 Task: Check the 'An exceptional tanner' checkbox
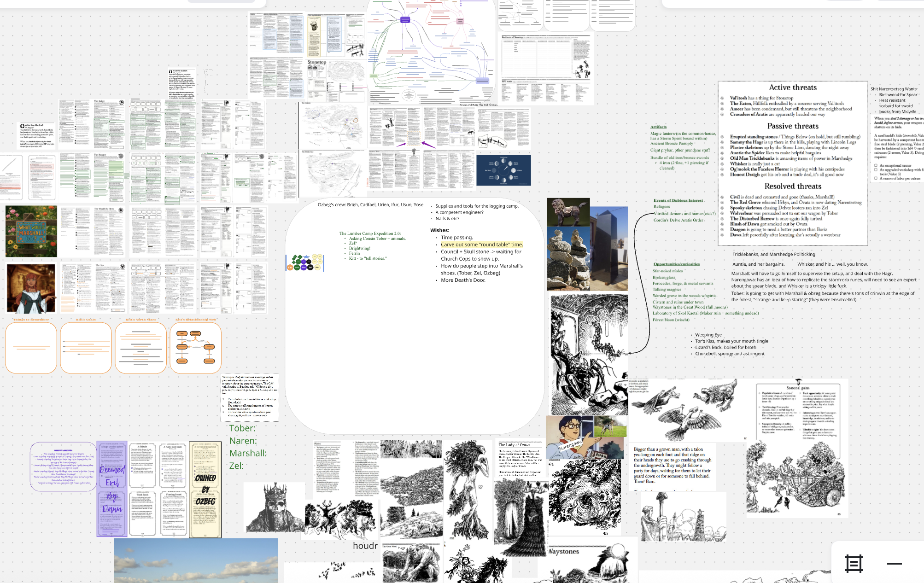[x=876, y=165]
